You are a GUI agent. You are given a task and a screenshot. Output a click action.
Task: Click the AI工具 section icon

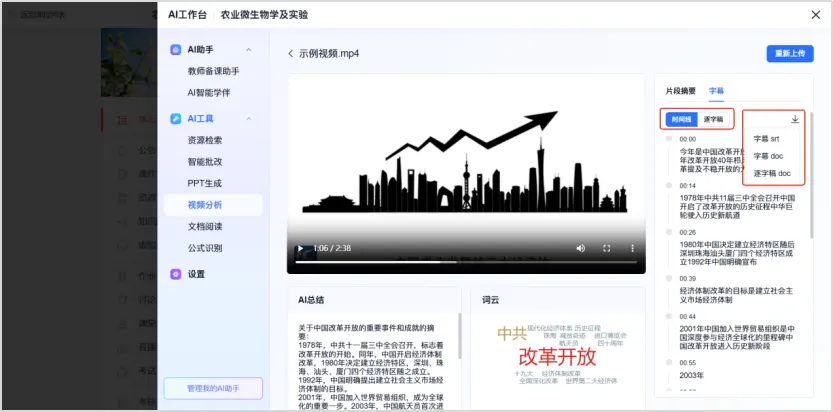click(x=175, y=118)
